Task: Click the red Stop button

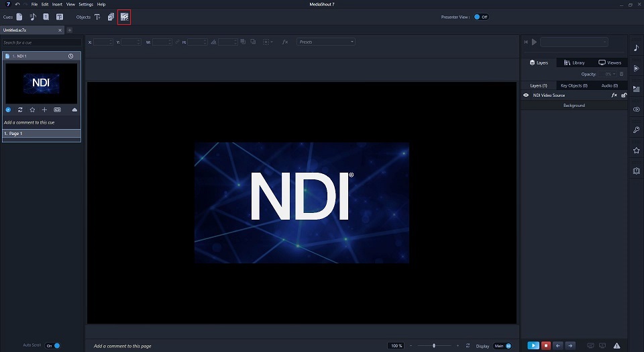Action: [x=545, y=346]
